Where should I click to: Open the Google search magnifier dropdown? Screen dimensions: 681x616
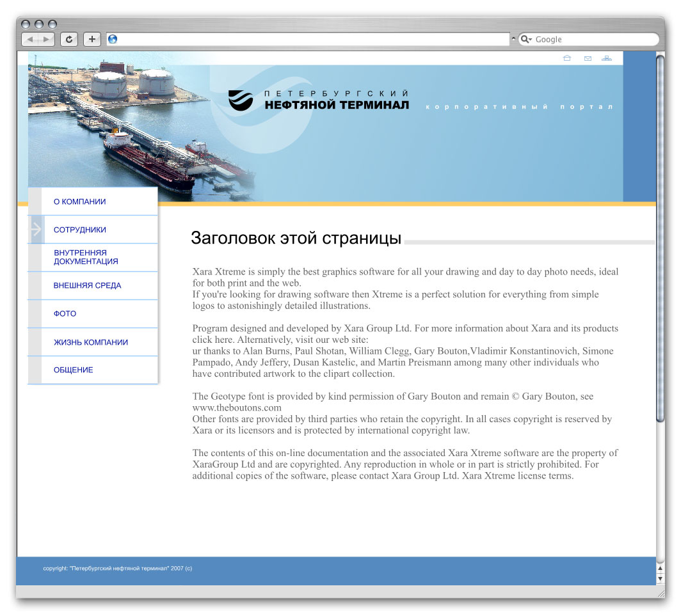tap(526, 40)
